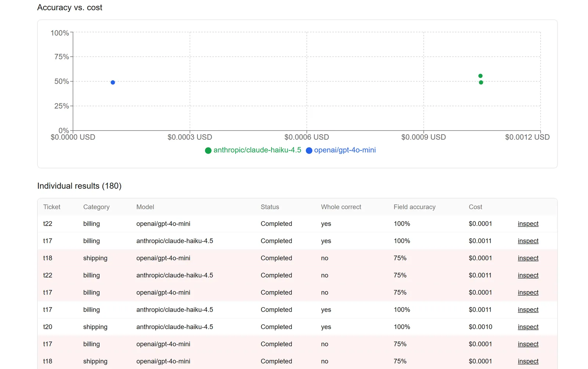Select the lower green data point in chart
The height and width of the screenshot is (369, 588).
[x=481, y=82]
